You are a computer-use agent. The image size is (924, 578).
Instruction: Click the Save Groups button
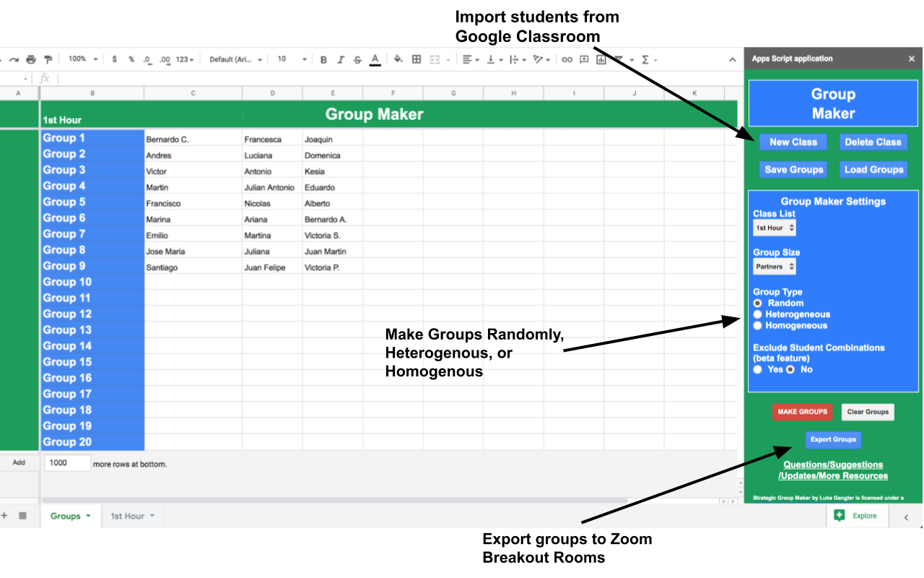(x=793, y=170)
